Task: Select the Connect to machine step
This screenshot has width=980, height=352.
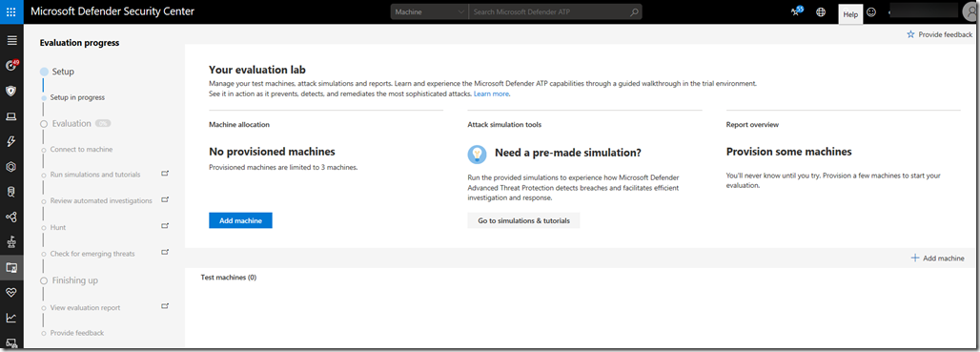Action: (77, 150)
